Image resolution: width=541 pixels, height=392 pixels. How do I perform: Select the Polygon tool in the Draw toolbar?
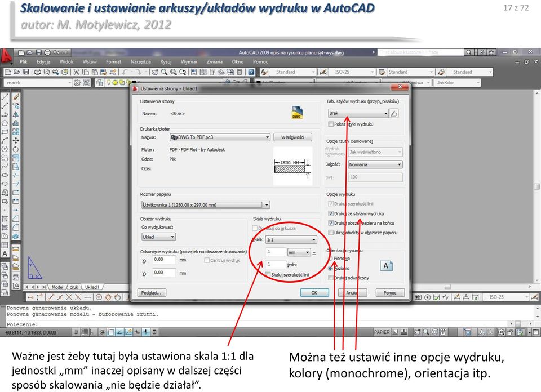click(5, 123)
